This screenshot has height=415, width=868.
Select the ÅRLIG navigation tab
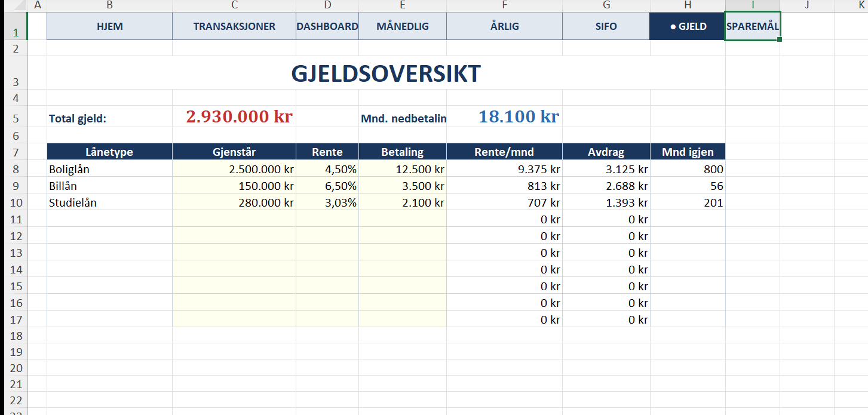click(504, 26)
